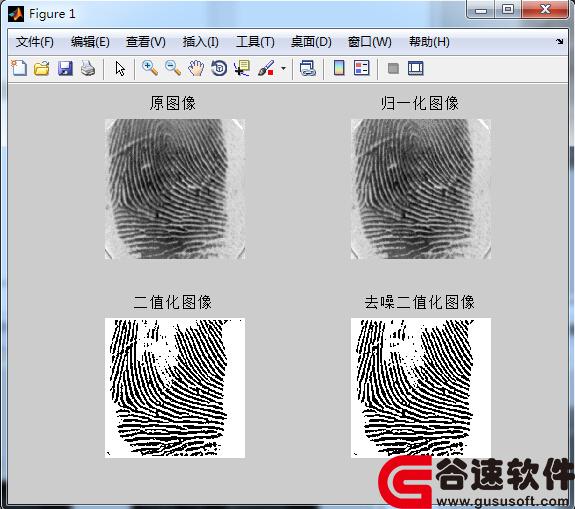Expand the brush color dropdown arrow
This screenshot has height=509, width=575.
283,68
